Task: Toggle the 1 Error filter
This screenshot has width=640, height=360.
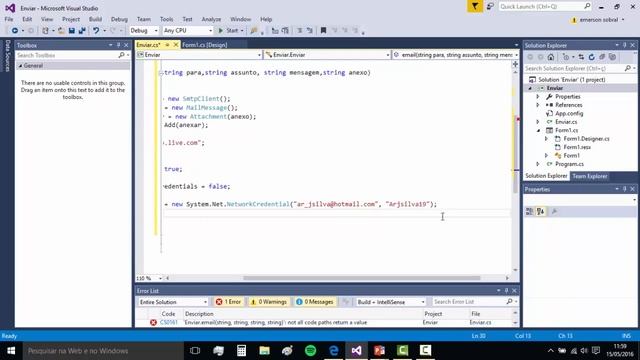Action: [x=229, y=302]
